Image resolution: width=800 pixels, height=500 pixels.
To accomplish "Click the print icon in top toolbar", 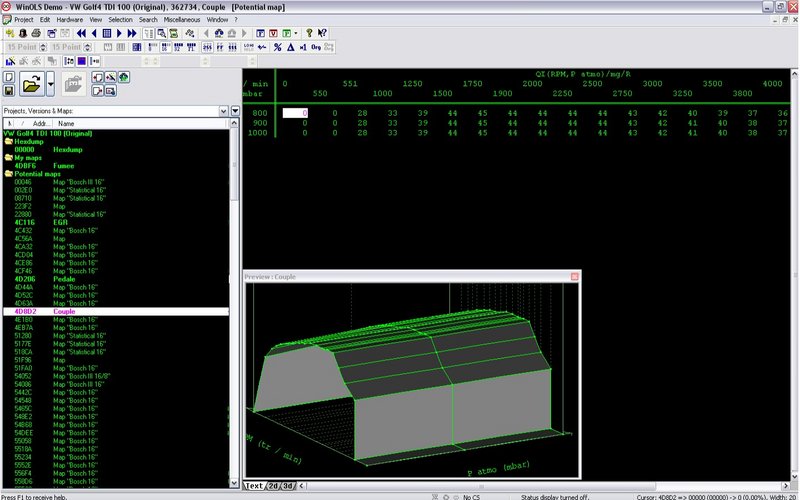I will 36,33.
